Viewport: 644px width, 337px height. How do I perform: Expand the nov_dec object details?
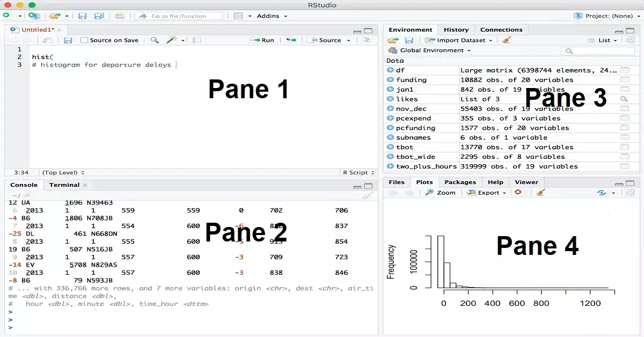(390, 109)
